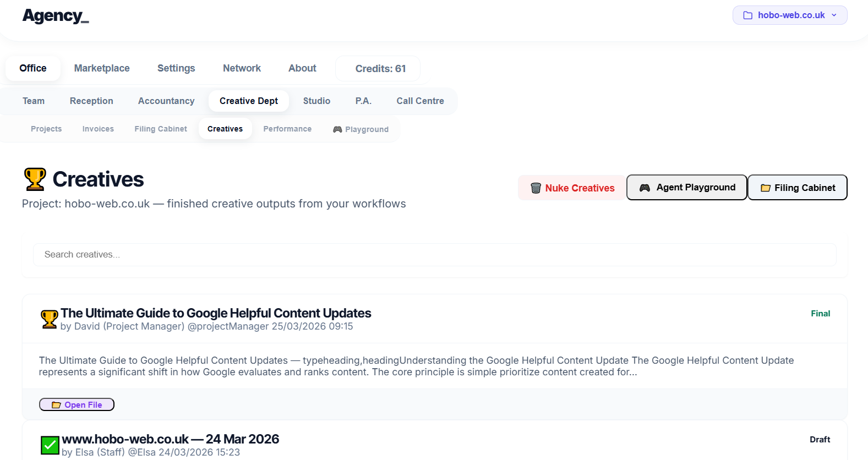The height and width of the screenshot is (460, 868).
Task: Click the trash can icon on Nuke Creatives
Action: [x=536, y=188]
